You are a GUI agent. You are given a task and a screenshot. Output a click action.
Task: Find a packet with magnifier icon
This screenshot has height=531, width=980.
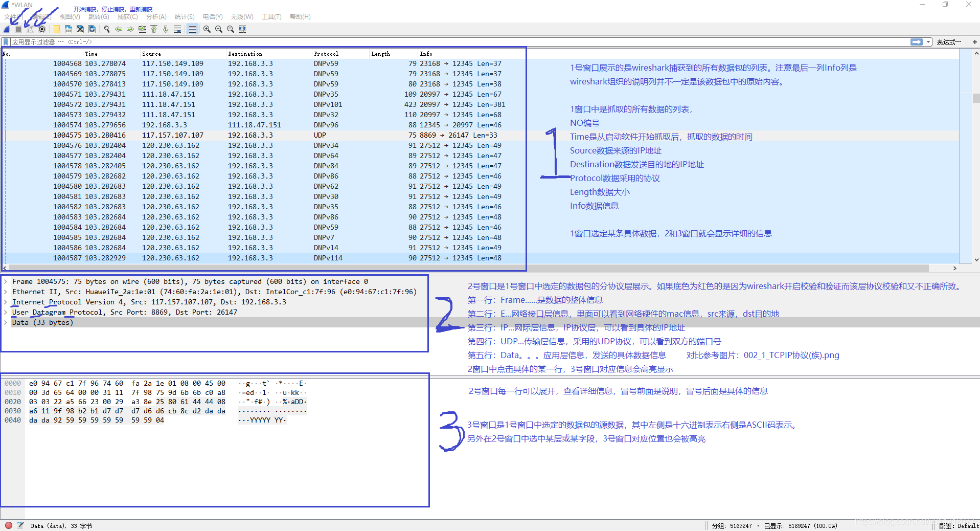(x=107, y=29)
